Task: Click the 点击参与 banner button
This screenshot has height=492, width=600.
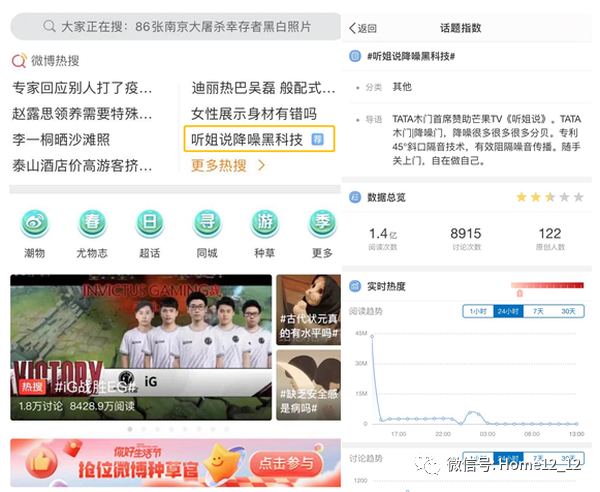Action: coord(286,463)
